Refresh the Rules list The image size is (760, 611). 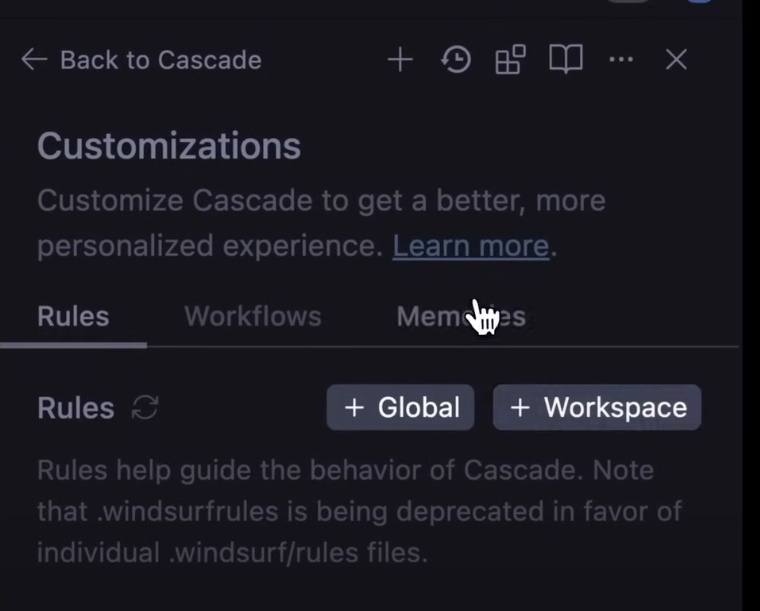[x=145, y=407]
